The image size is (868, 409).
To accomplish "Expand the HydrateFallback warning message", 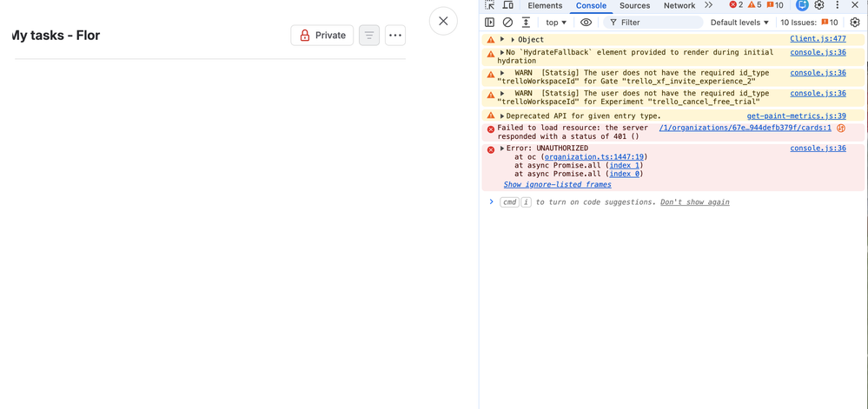I will [x=502, y=52].
